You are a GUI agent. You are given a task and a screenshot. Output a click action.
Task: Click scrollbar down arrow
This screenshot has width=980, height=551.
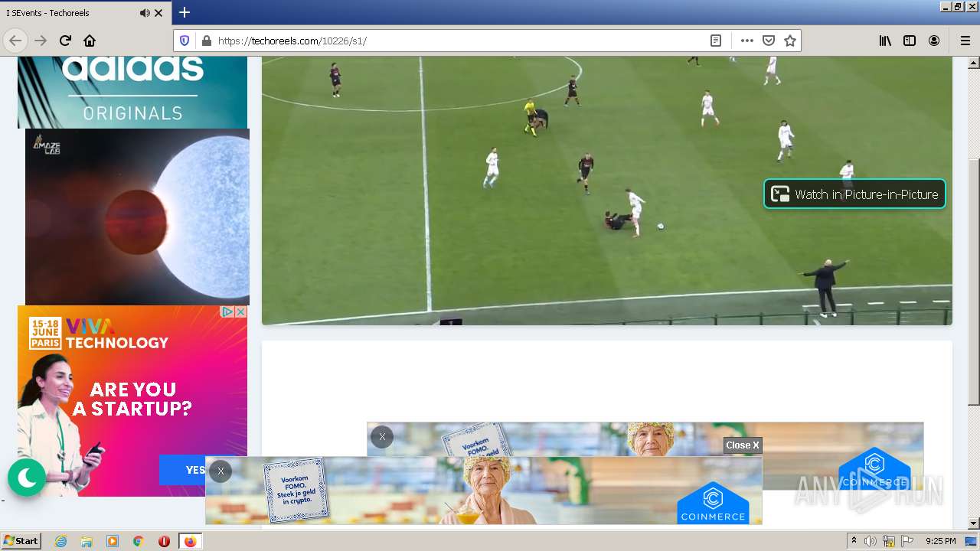[x=974, y=523]
